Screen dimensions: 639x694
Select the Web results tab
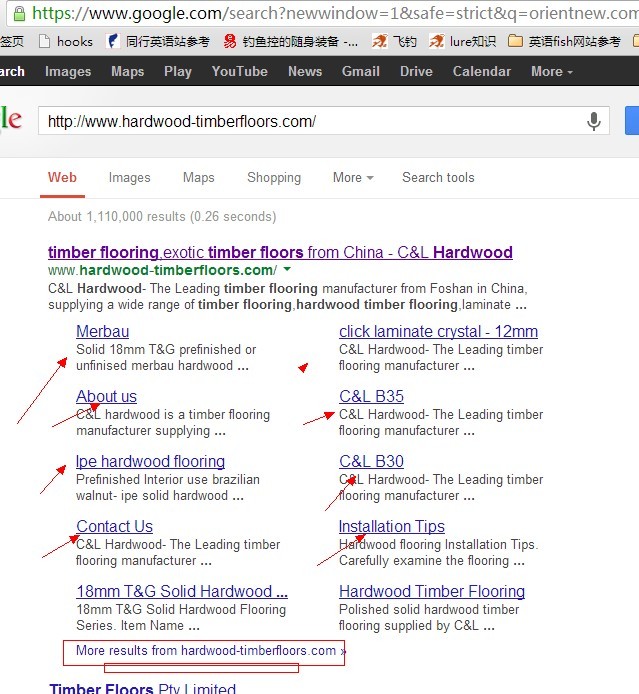62,177
